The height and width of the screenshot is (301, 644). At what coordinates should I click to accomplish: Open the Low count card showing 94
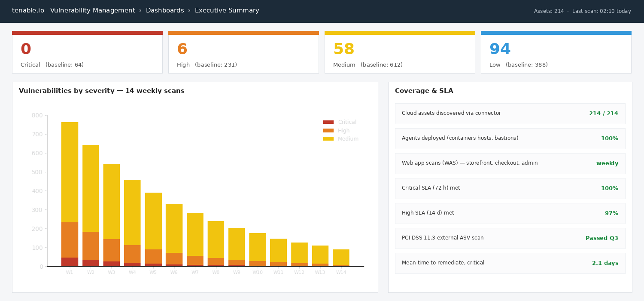coord(556,52)
